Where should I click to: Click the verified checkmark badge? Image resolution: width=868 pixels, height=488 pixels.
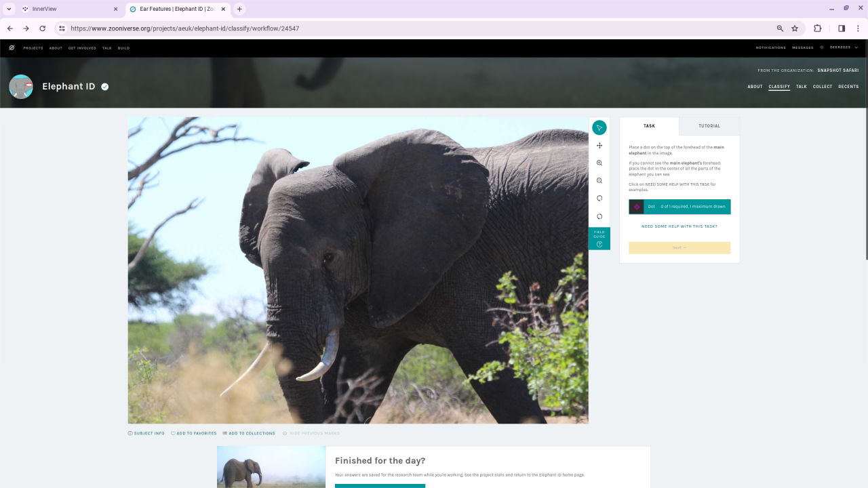pyautogui.click(x=105, y=87)
